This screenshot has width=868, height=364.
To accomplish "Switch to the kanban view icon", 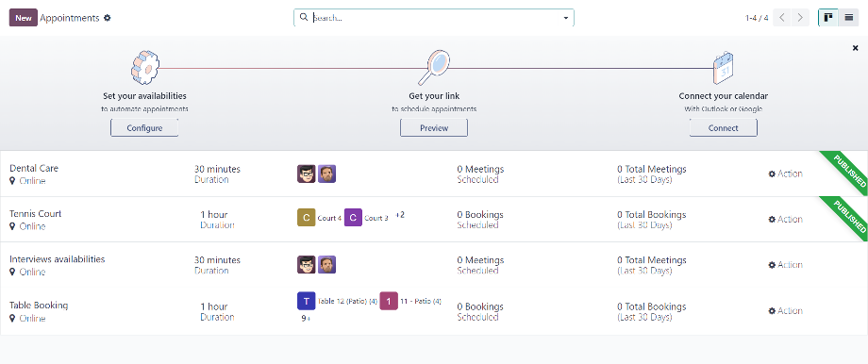I will coord(828,18).
